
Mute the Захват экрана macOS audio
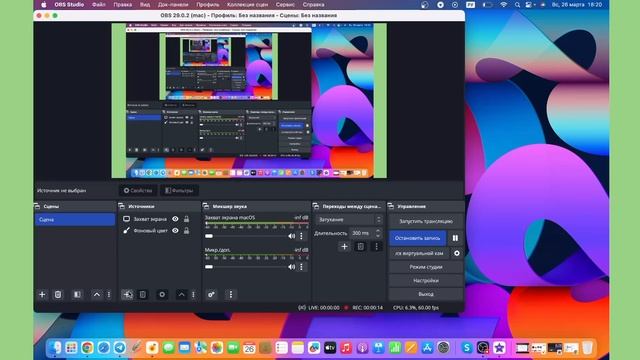pos(291,236)
